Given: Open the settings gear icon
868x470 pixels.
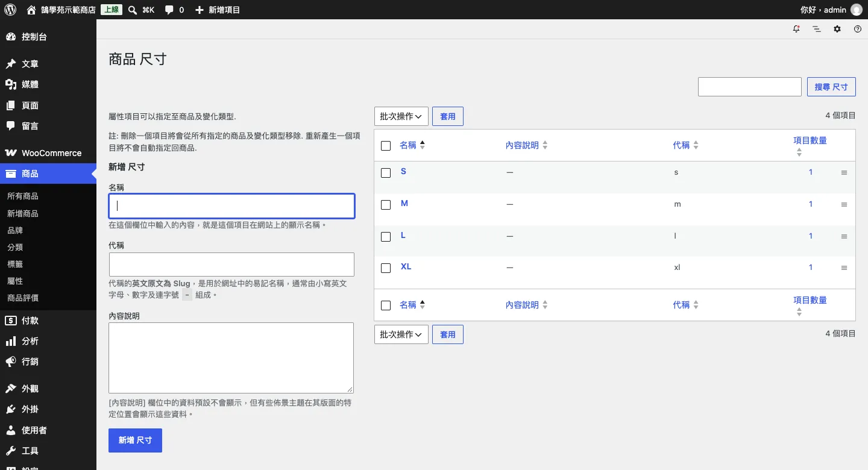Looking at the screenshot, I should (837, 29).
